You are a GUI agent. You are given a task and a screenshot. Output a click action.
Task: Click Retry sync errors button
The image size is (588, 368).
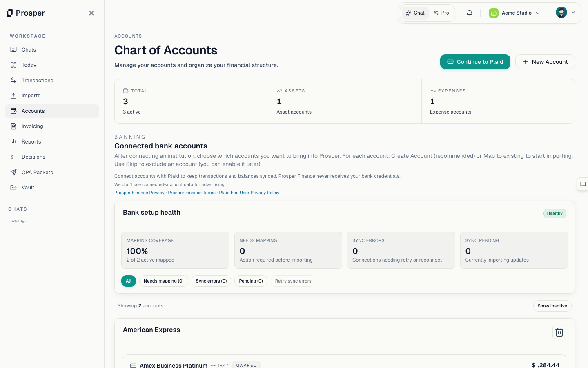pos(293,281)
